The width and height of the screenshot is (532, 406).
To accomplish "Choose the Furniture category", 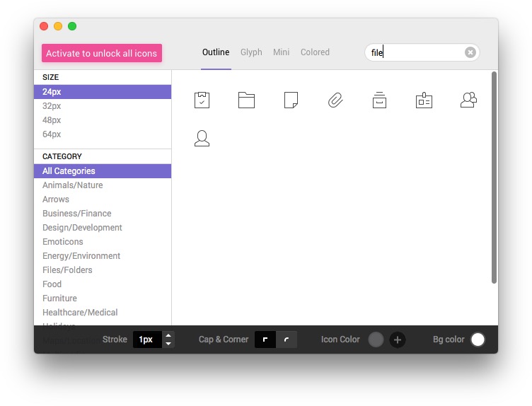I will point(103,298).
